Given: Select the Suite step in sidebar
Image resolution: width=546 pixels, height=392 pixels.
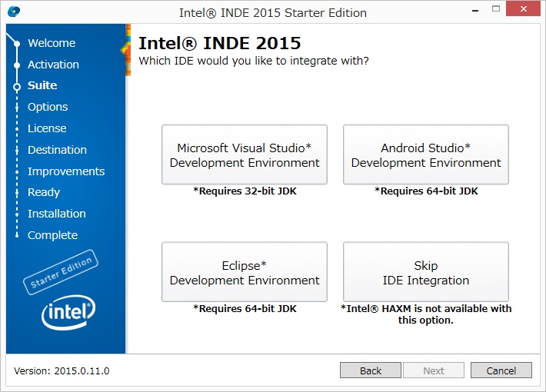Looking at the screenshot, I should point(42,85).
